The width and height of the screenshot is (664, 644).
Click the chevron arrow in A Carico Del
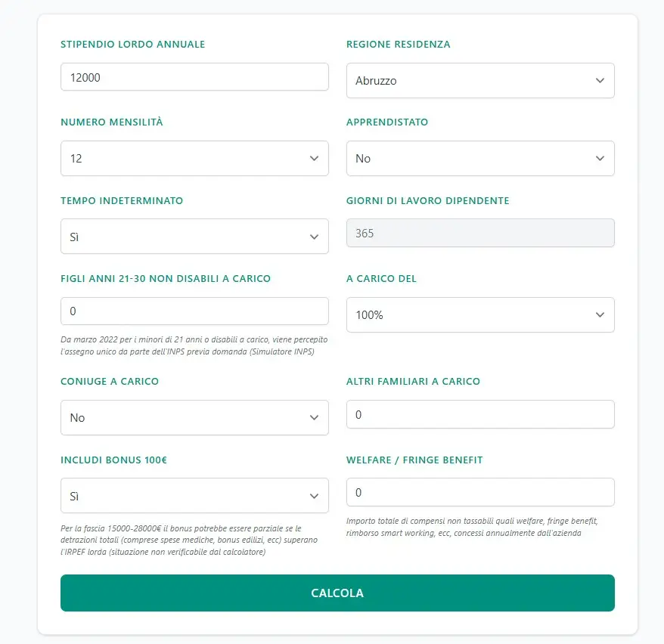[600, 315]
